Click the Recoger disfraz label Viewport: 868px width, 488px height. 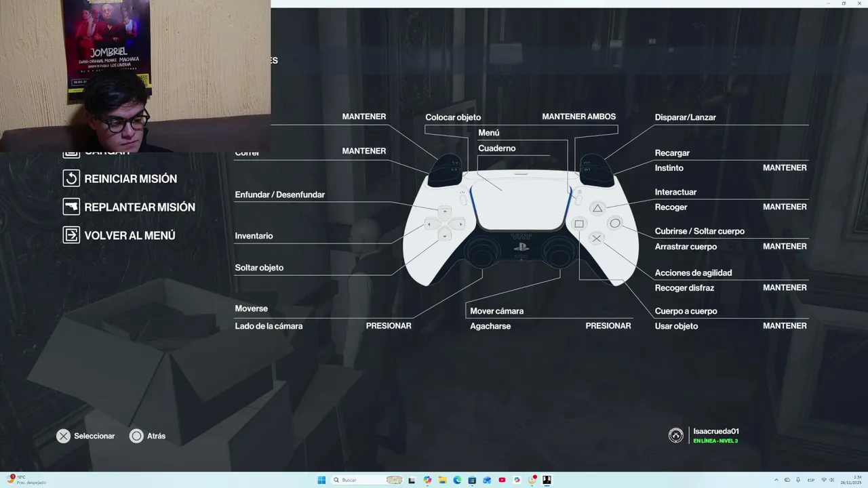pyautogui.click(x=684, y=288)
